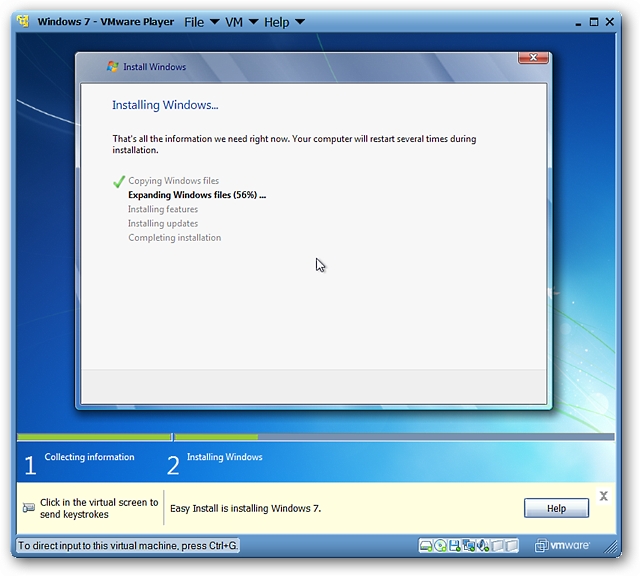Click the 'That's all the information we need' paragraph

pyautogui.click(x=294, y=144)
